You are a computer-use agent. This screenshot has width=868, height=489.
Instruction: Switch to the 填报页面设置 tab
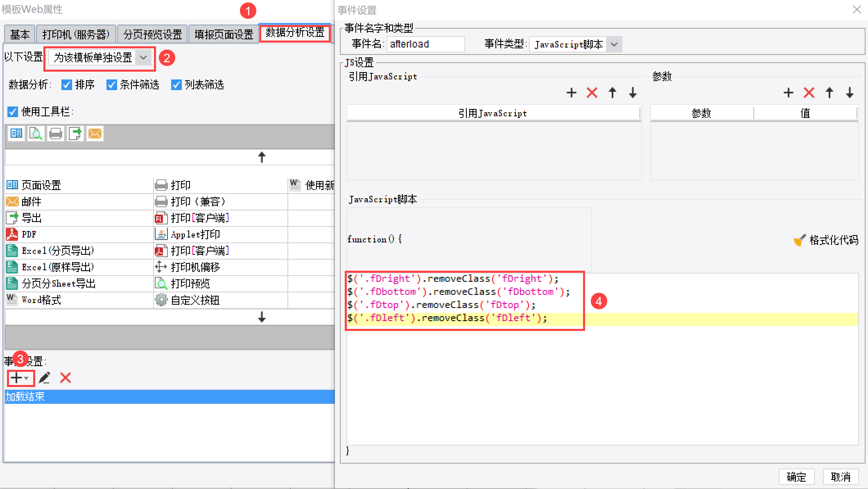[224, 34]
